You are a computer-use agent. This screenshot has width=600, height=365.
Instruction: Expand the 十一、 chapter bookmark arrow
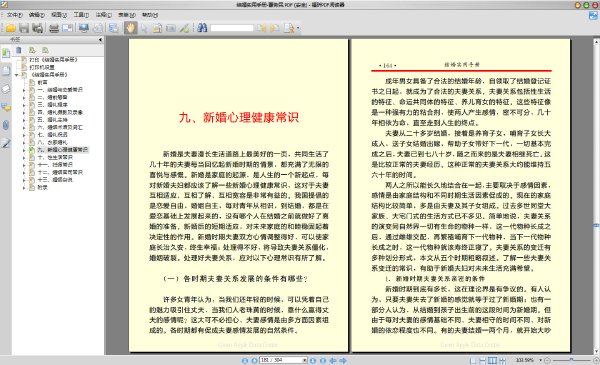pyautogui.click(x=24, y=165)
